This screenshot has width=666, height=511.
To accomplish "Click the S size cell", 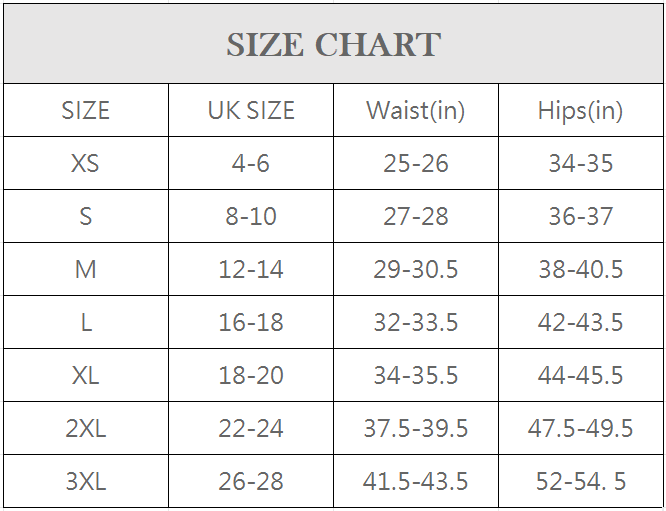I will [x=86, y=216].
